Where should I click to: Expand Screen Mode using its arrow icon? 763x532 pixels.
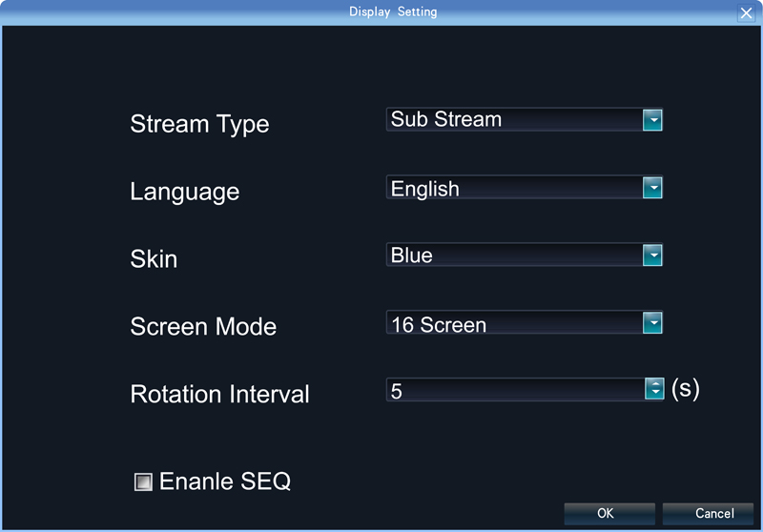(652, 324)
